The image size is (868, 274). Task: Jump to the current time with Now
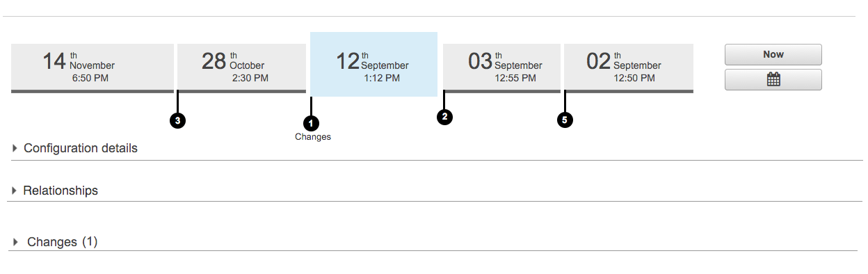[773, 54]
